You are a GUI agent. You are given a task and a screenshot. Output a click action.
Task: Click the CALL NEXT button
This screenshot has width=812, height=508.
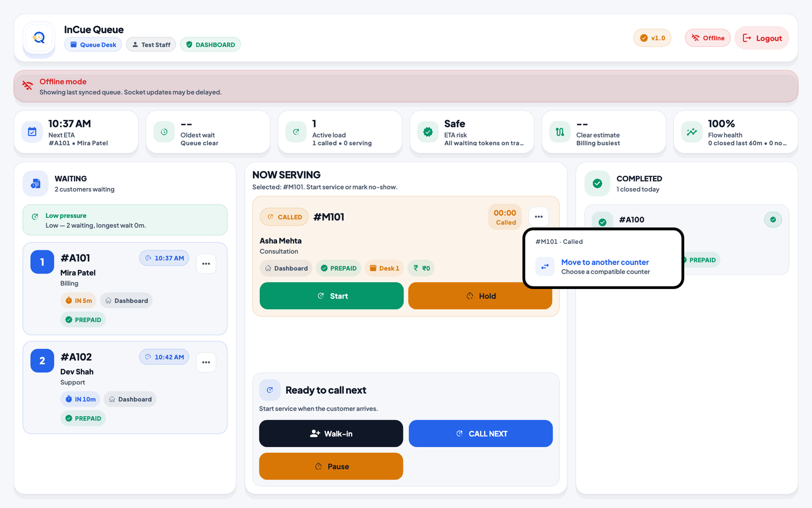(x=481, y=433)
